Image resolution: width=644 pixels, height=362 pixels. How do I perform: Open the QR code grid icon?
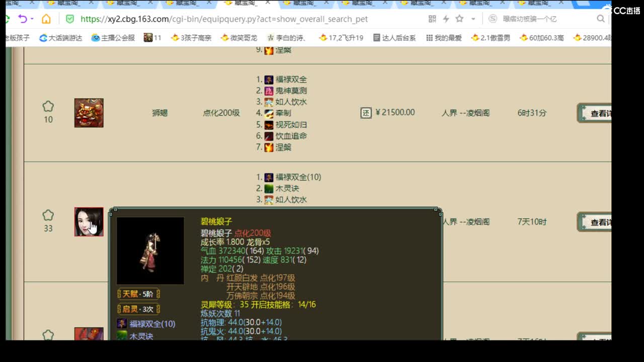[x=432, y=19]
